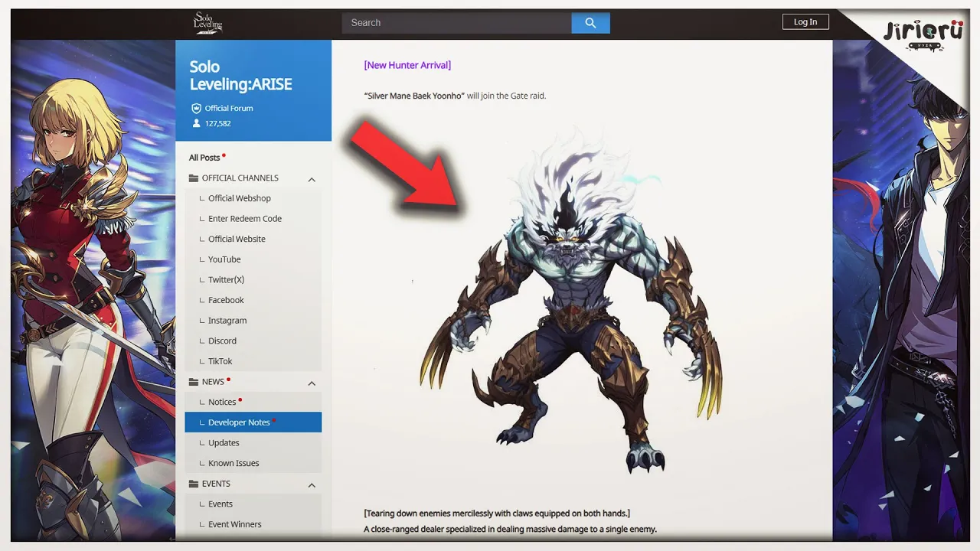Click the blue search magnifier button
The width and height of the screenshot is (980, 551).
(590, 23)
